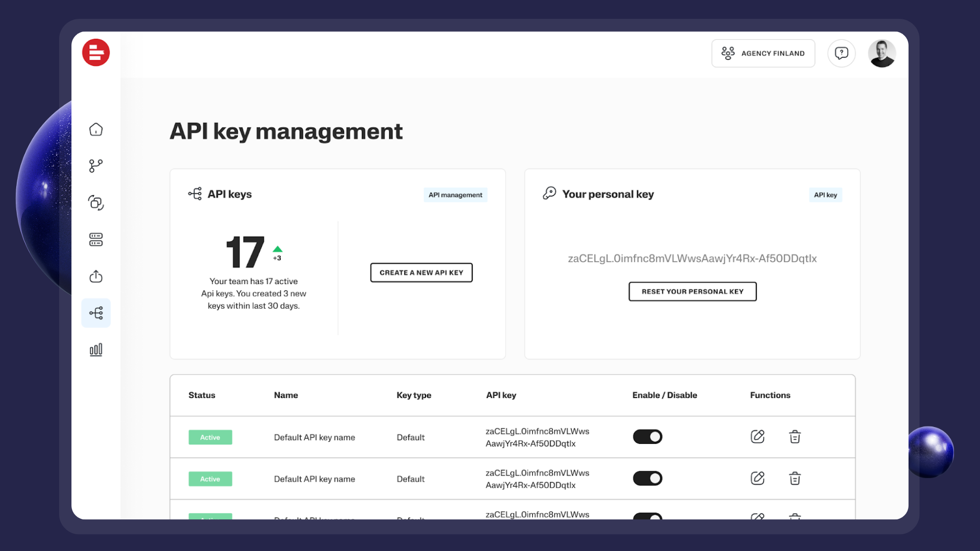Viewport: 980px width, 551px height.
Task: Switch off the third row's partially visible toggle
Action: [647, 516]
